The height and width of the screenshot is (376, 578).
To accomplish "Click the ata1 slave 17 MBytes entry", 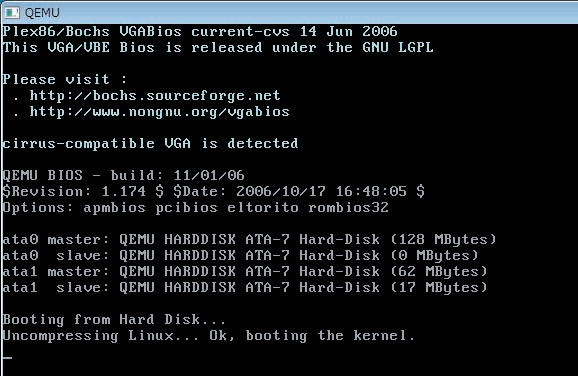I will click(x=245, y=288).
